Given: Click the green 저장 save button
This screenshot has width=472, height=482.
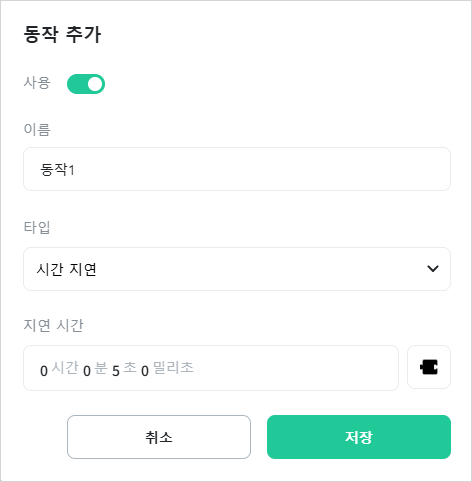Looking at the screenshot, I should click(x=359, y=437).
